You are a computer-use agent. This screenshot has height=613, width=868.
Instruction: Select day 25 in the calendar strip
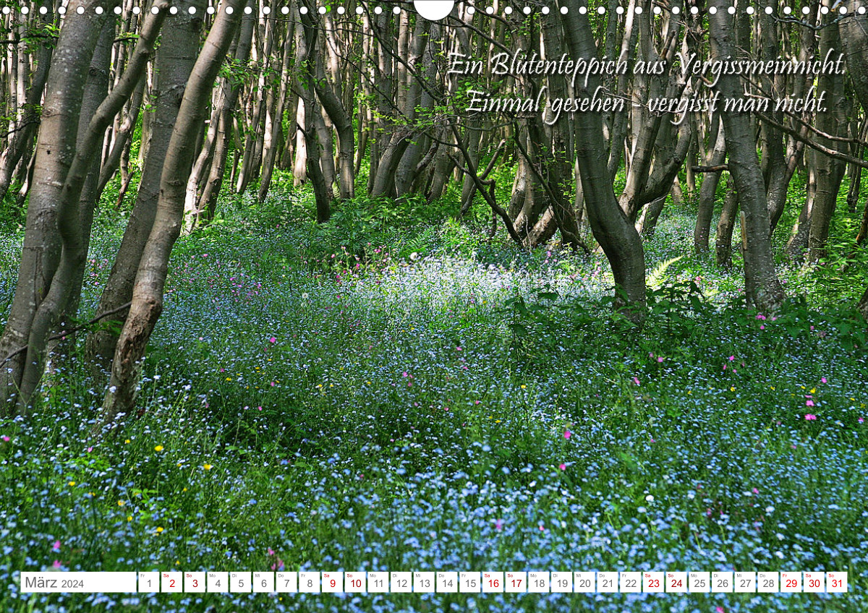click(x=699, y=582)
